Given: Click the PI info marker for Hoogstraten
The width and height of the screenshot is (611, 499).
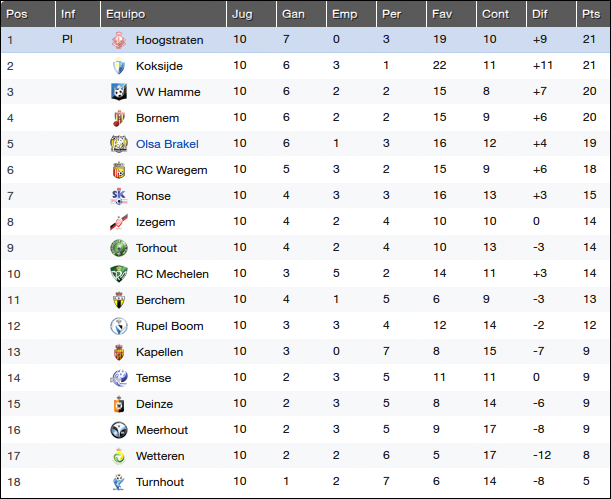Looking at the screenshot, I should (67, 40).
